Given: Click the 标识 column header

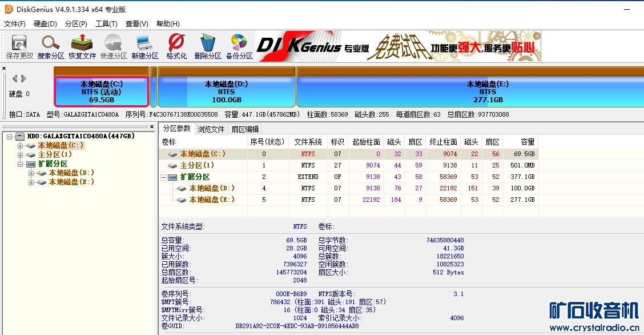Looking at the screenshot, I should 337,142.
